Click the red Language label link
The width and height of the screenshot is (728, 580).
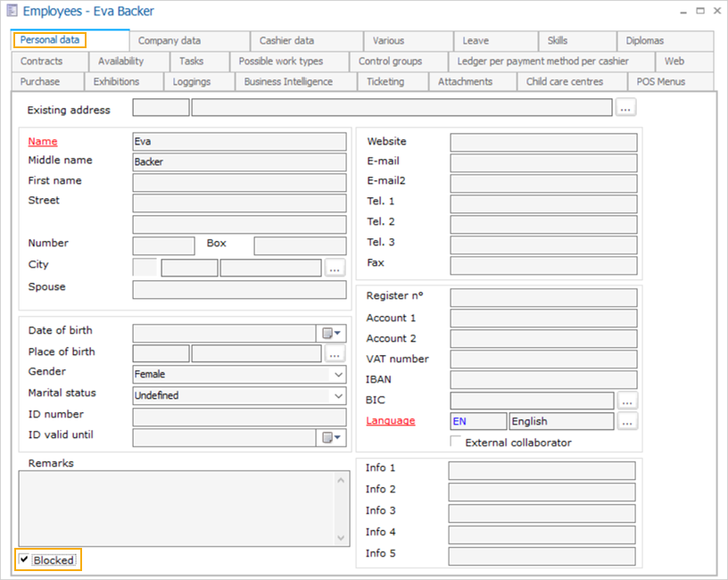click(x=391, y=421)
